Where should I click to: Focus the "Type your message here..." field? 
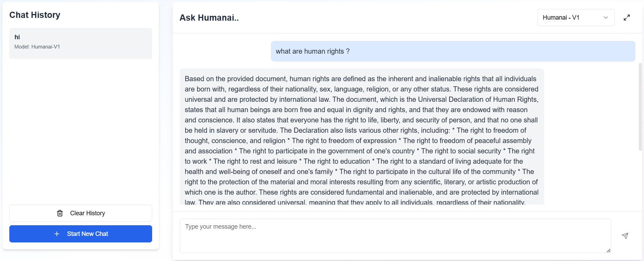pos(395,236)
